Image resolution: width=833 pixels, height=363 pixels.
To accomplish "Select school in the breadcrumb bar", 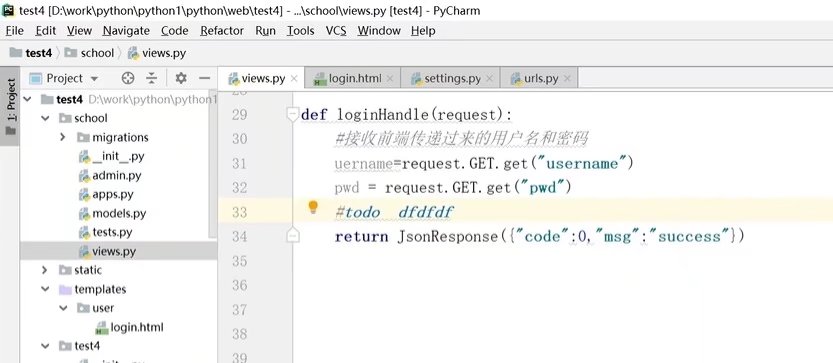I will (90, 53).
